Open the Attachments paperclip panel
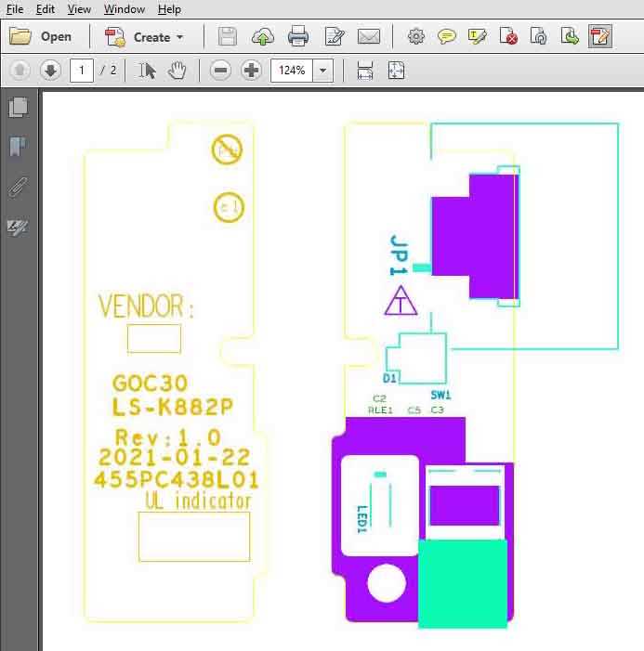Viewport: 644px width, 651px height. [x=18, y=187]
